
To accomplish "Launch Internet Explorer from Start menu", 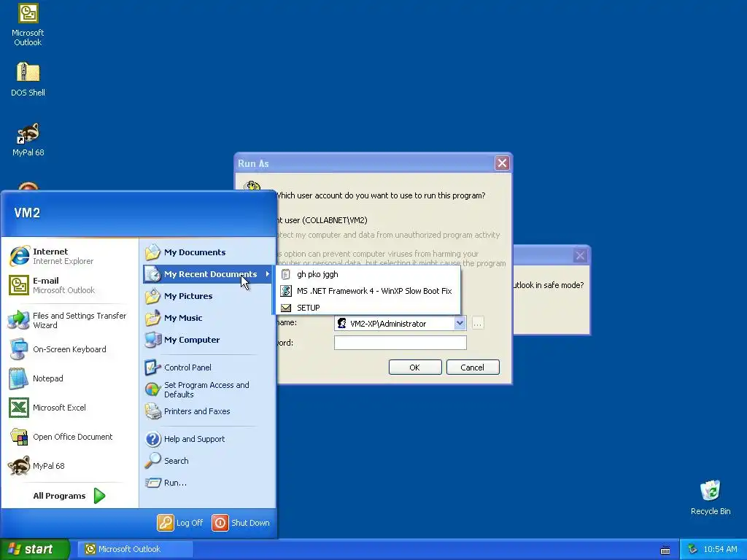I will (69, 256).
